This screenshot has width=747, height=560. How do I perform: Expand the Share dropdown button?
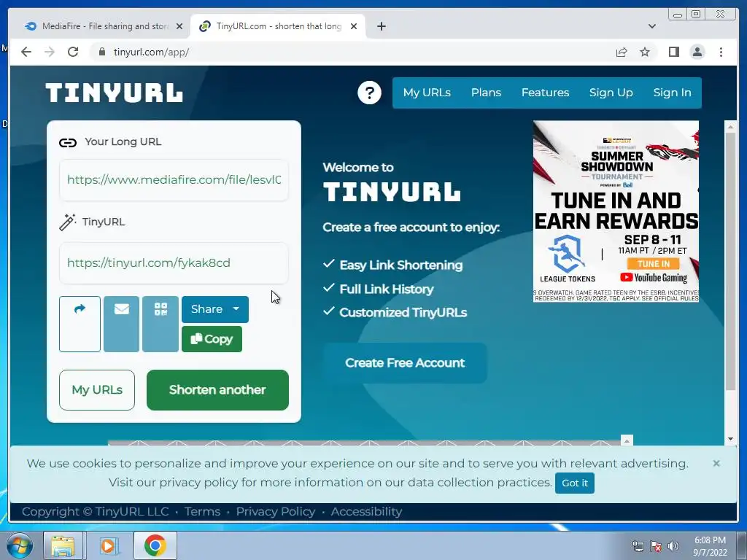215,309
